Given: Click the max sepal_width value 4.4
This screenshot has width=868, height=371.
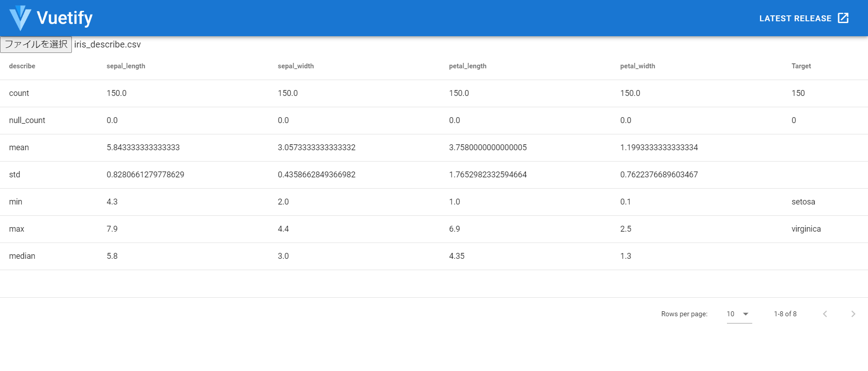Looking at the screenshot, I should [283, 229].
